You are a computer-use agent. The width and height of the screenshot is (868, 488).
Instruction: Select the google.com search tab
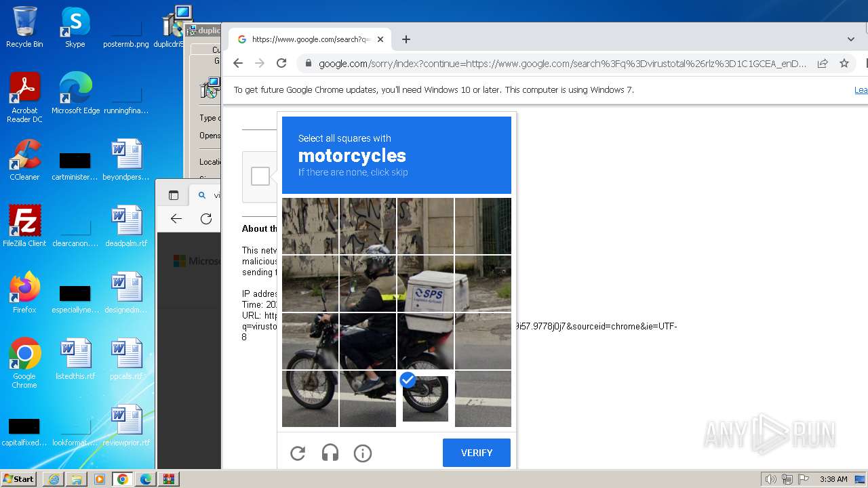coord(310,39)
